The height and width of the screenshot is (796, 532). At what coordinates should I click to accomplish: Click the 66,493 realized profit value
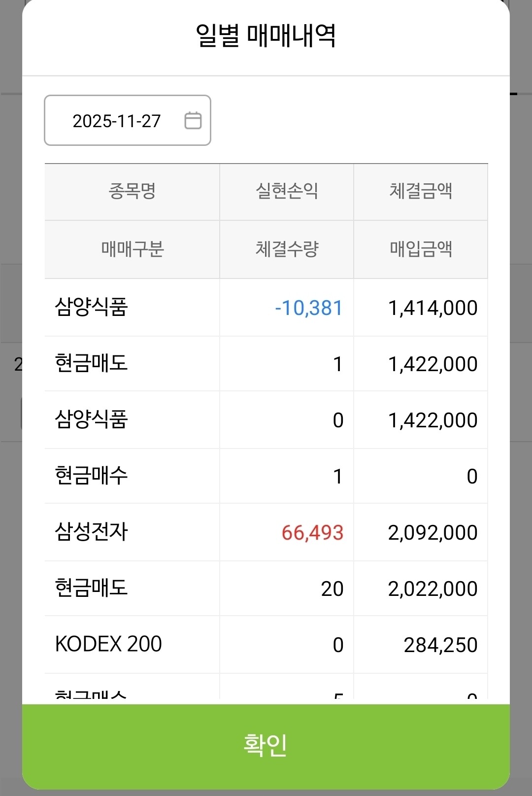[x=312, y=533]
